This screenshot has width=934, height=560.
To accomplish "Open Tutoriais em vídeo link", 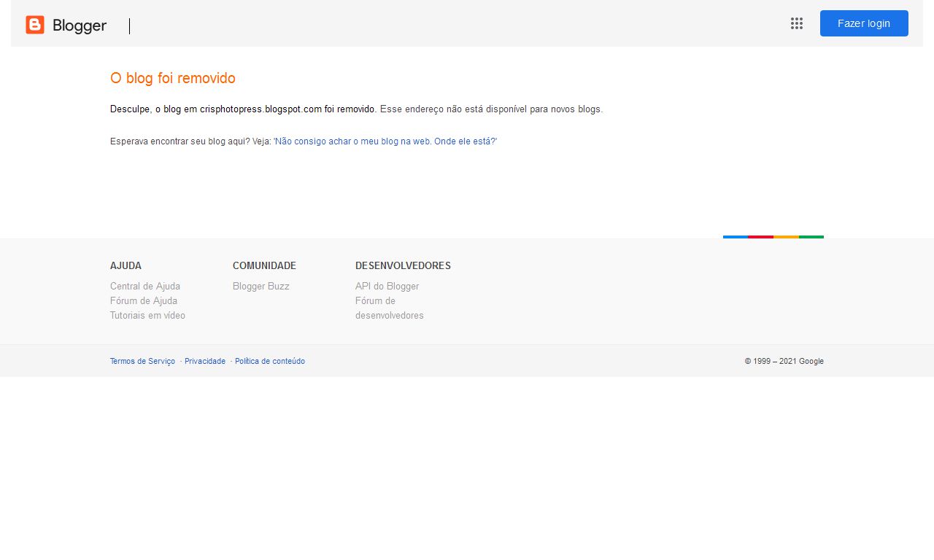I will 147,316.
